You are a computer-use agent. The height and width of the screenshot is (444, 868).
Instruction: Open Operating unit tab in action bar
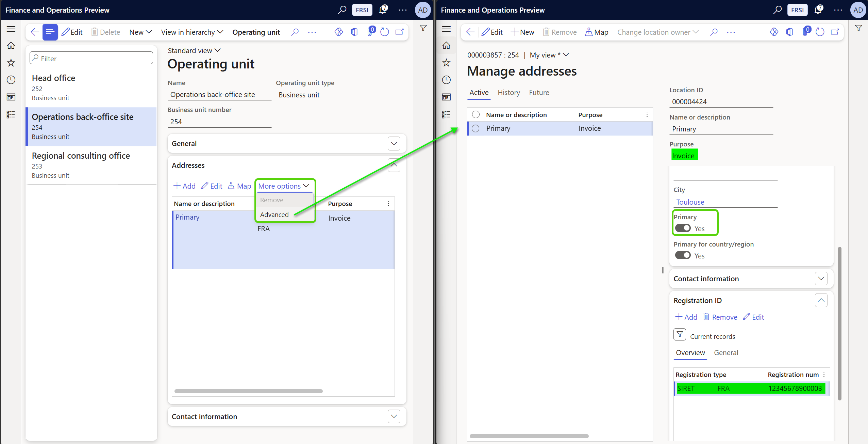[256, 32]
